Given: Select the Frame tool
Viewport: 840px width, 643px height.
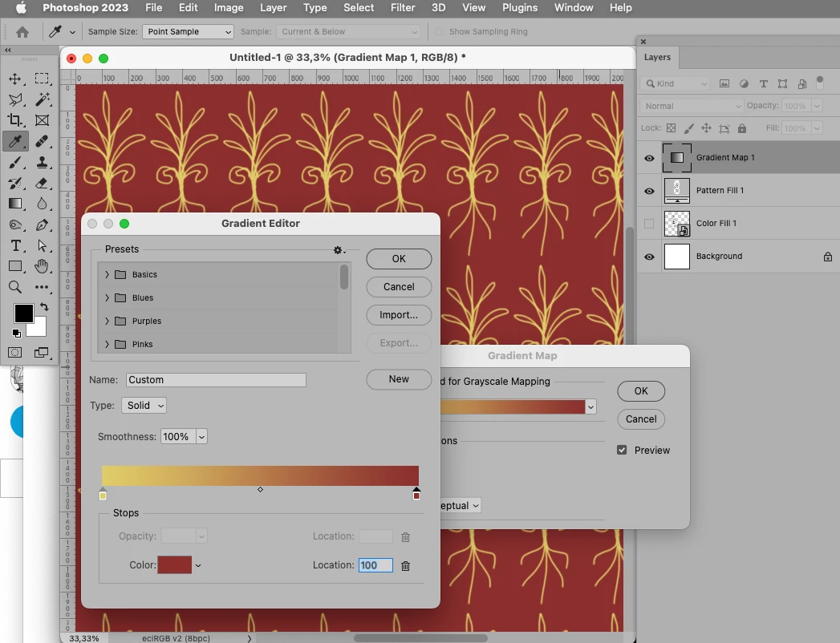Looking at the screenshot, I should pos(42,120).
